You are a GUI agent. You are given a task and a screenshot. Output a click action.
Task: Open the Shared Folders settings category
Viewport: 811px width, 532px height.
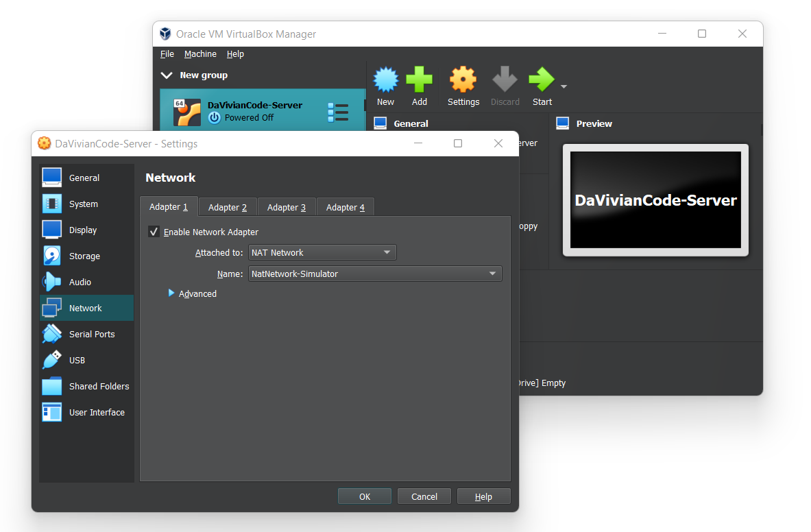click(x=86, y=386)
